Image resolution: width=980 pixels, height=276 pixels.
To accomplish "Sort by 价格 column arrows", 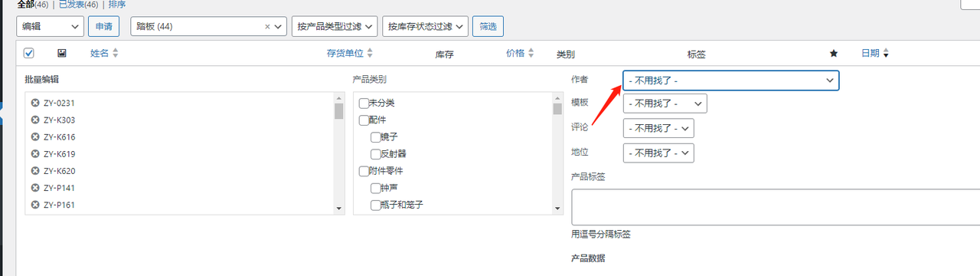I will (531, 53).
